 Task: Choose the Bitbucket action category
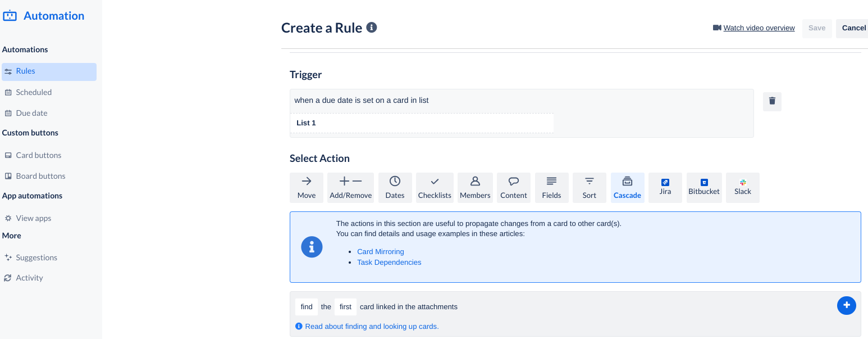pos(704,188)
